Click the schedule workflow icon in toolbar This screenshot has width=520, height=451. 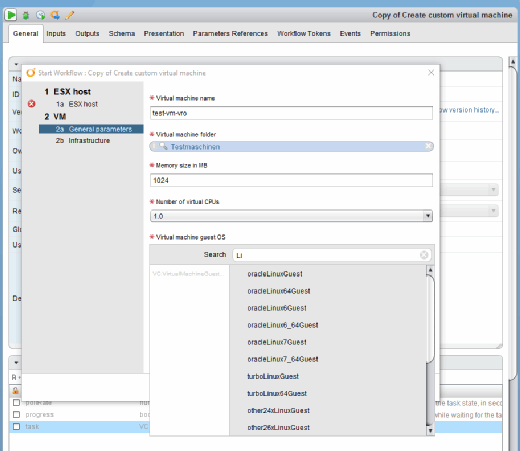click(40, 15)
